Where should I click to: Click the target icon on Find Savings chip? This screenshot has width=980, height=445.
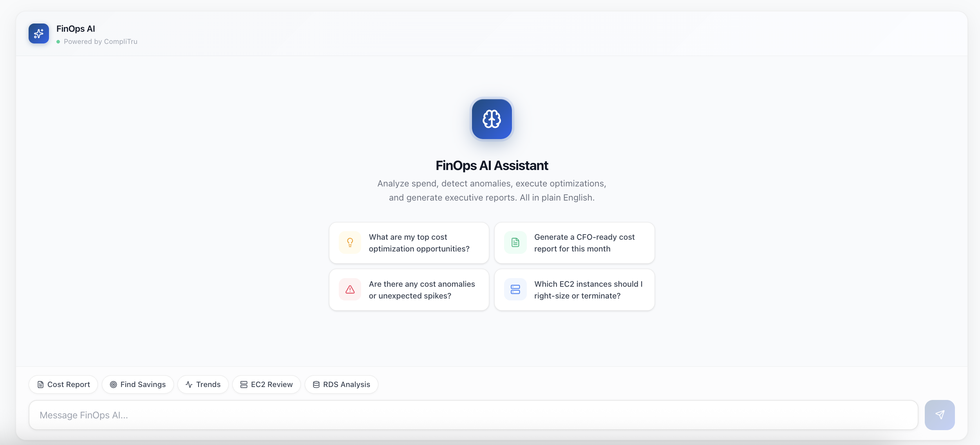pyautogui.click(x=113, y=384)
